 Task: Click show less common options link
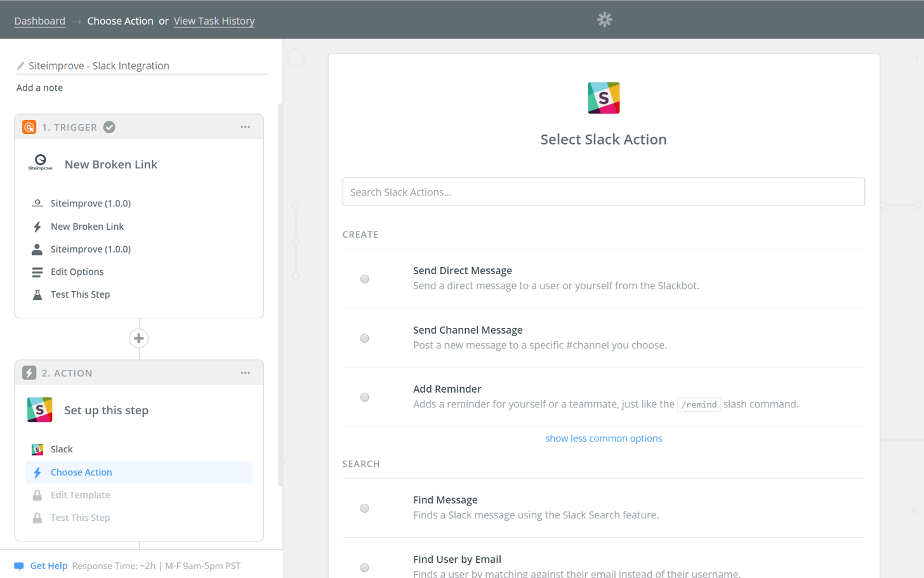click(x=604, y=438)
